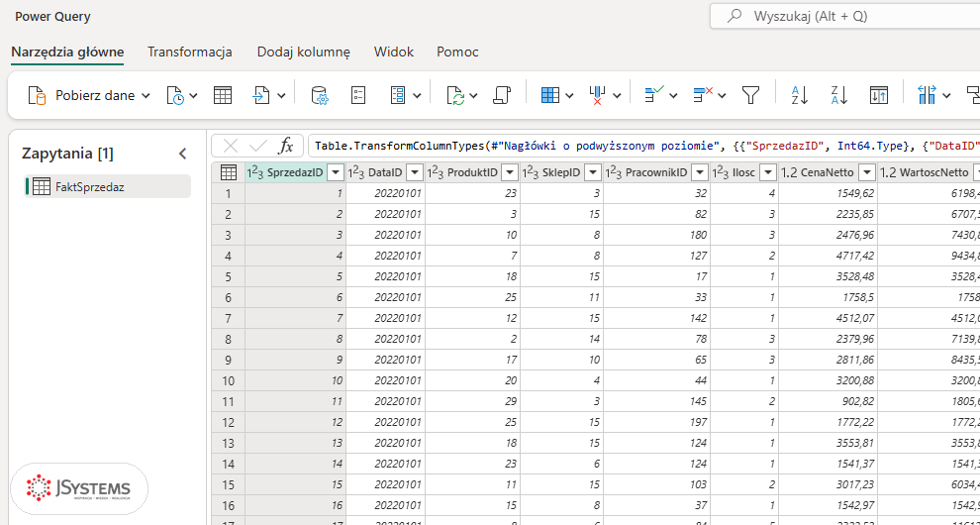Sort ascending A to Z
The image size is (980, 525).
[x=800, y=96]
